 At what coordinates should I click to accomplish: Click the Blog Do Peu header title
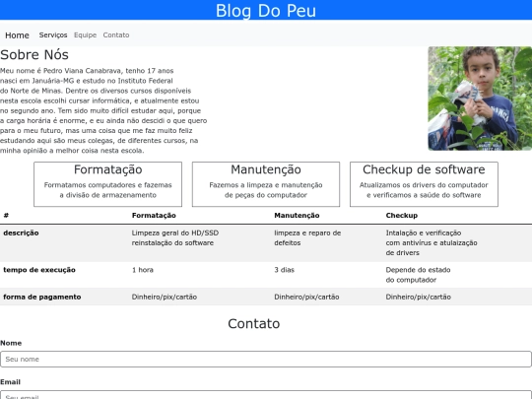point(266,10)
